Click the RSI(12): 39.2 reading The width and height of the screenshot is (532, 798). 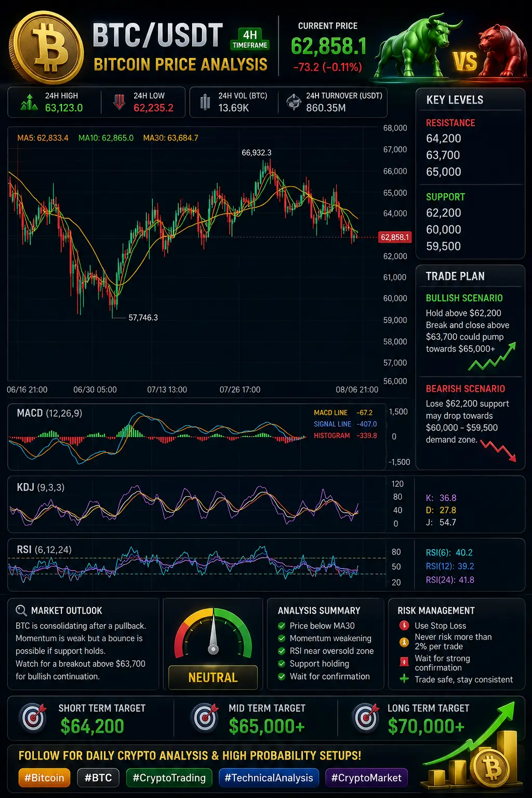(450, 566)
